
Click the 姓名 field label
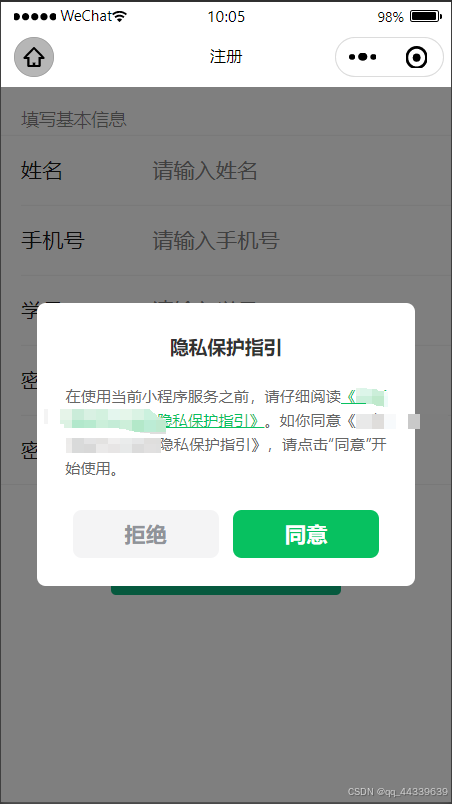coord(42,170)
